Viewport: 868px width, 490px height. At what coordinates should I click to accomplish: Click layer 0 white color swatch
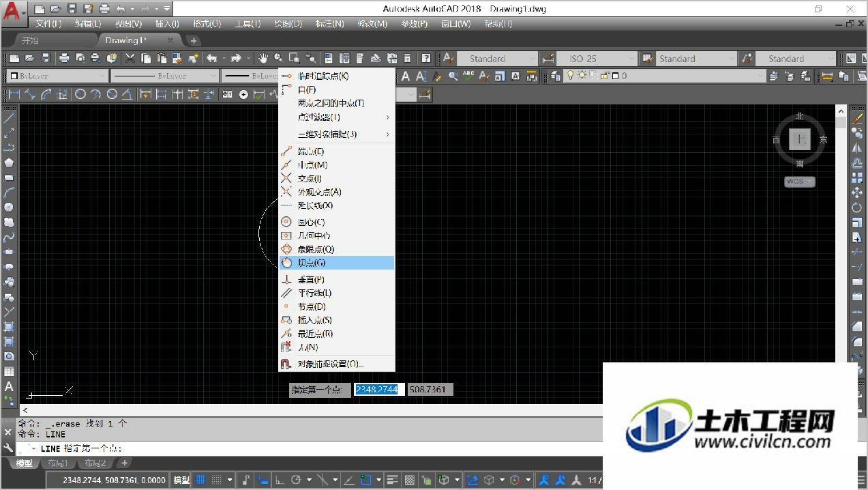tap(614, 76)
